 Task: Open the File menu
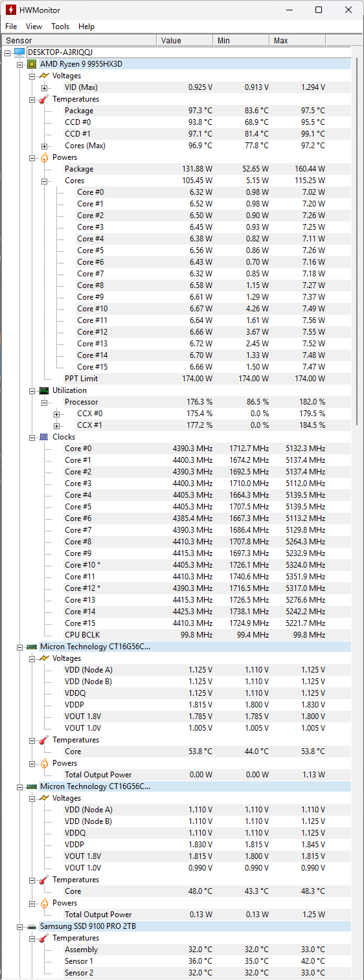point(11,27)
